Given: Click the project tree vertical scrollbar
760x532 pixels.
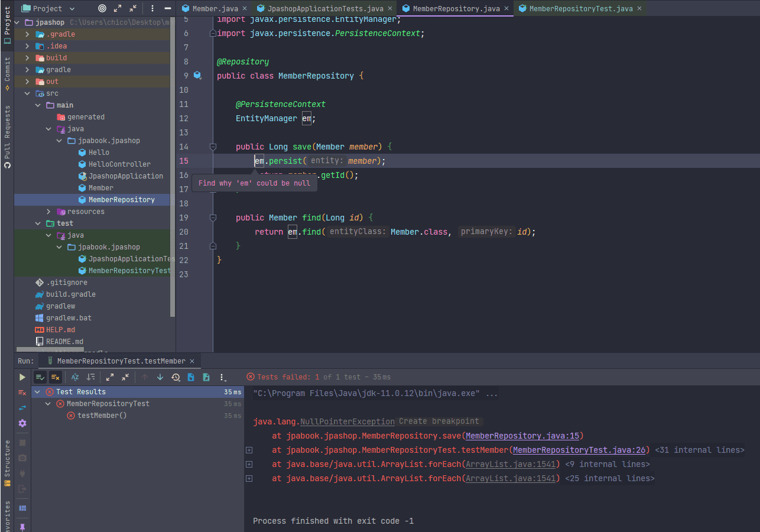Looking at the screenshot, I should 173,177.
